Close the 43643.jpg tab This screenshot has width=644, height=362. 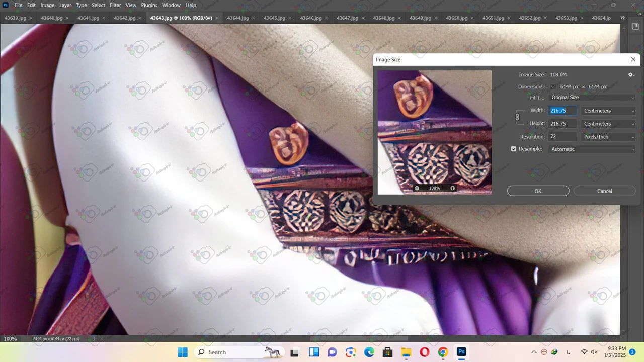click(217, 18)
